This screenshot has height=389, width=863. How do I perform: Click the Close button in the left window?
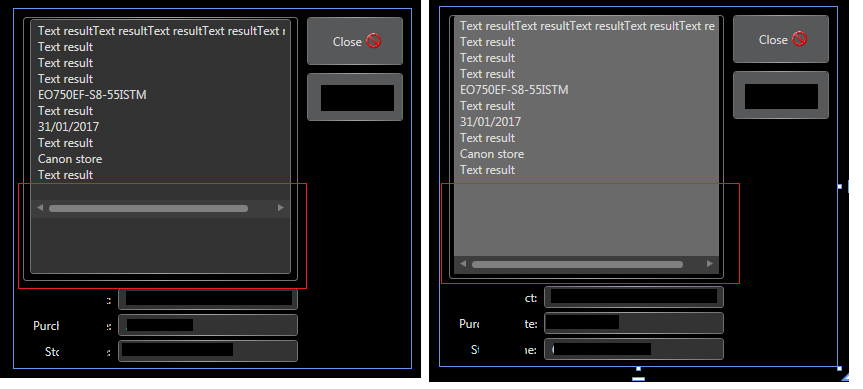coord(355,41)
